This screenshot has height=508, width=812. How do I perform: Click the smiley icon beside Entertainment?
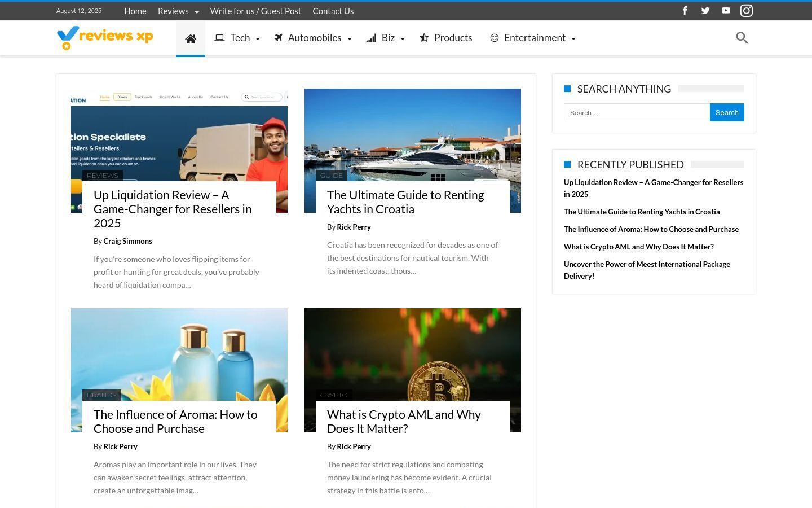pyautogui.click(x=495, y=38)
